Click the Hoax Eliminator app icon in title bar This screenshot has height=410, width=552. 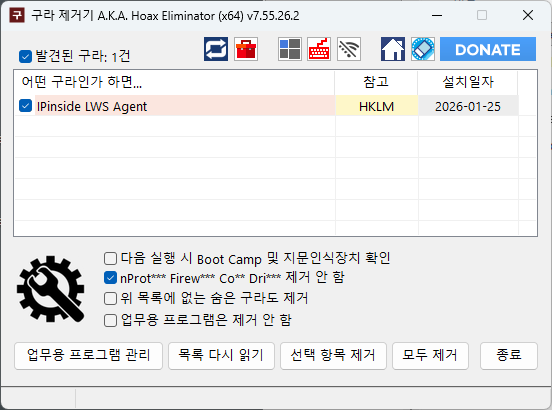tap(17, 15)
